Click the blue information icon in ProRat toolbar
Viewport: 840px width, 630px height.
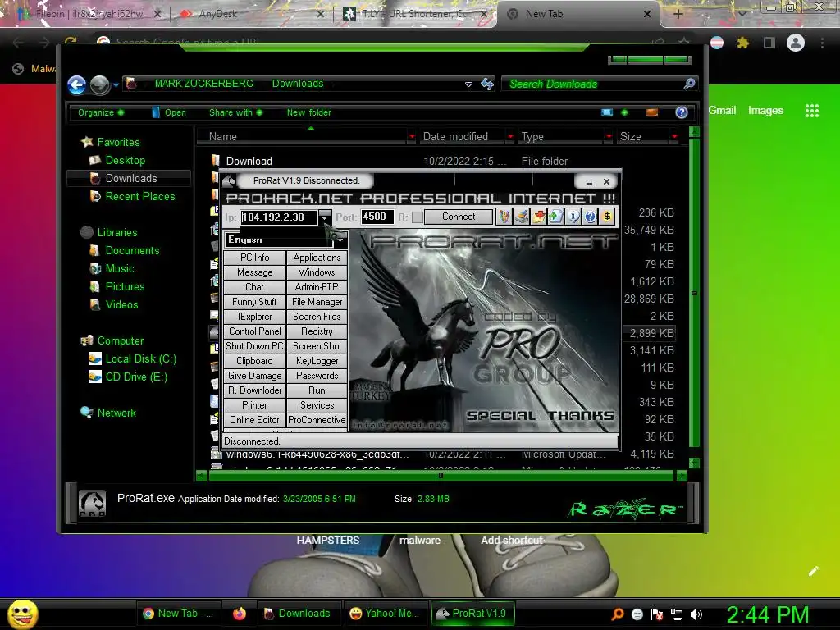pos(573,217)
